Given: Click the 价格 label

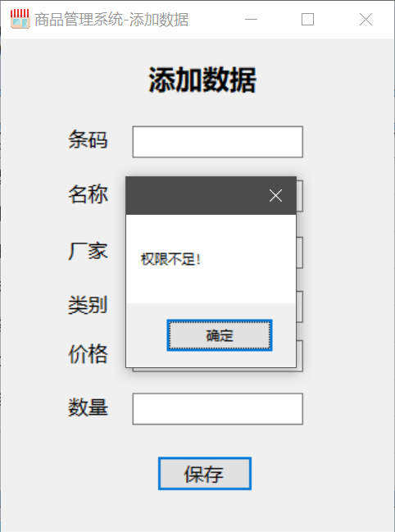Looking at the screenshot, I should coord(89,354).
